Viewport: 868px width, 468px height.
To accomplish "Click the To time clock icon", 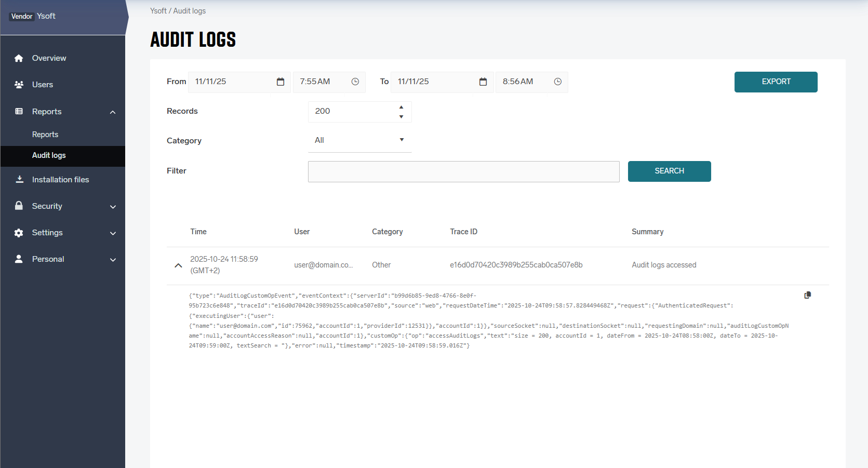I will click(558, 82).
